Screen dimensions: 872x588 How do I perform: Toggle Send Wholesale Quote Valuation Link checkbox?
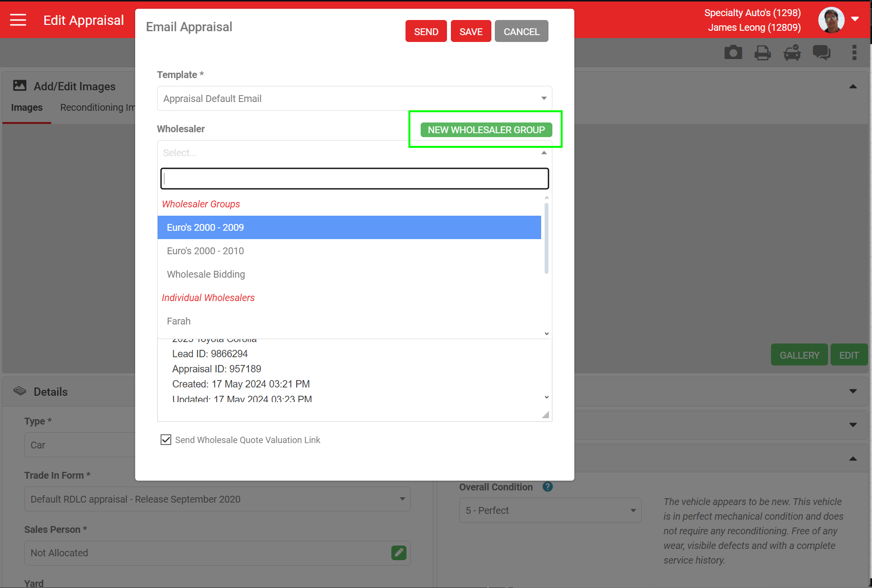click(166, 440)
